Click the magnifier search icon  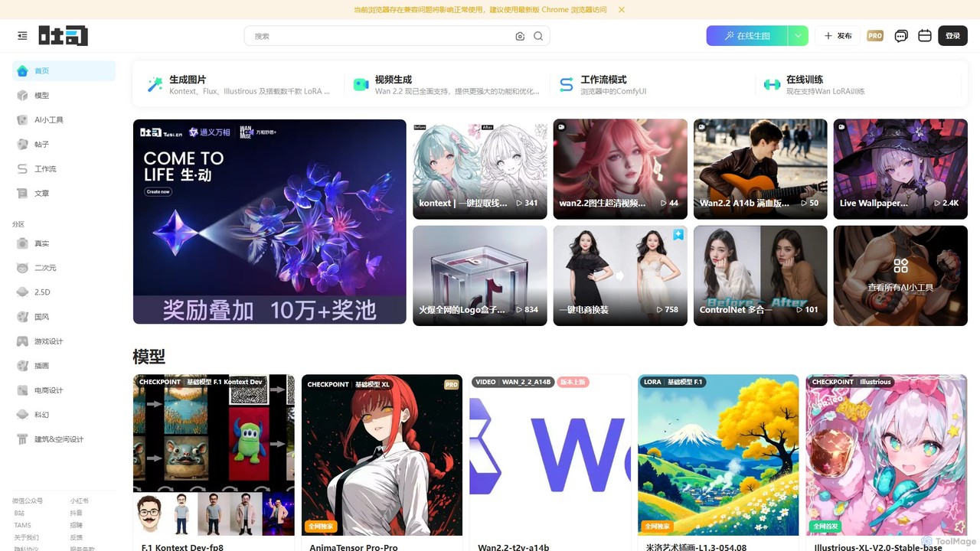coord(538,36)
